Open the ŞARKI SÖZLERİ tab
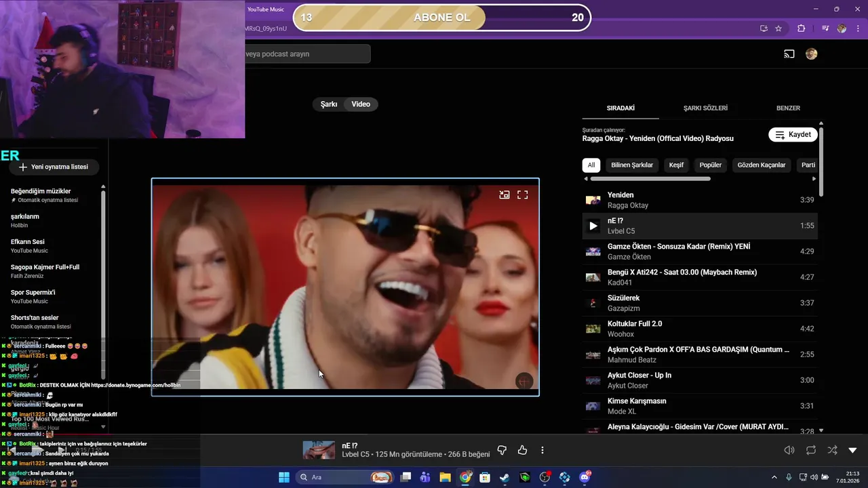 pyautogui.click(x=705, y=108)
